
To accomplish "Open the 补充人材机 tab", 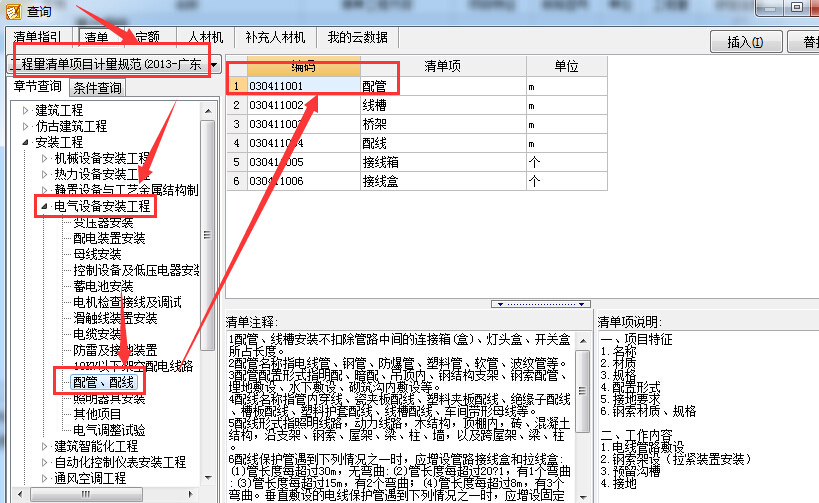I will pos(275,38).
